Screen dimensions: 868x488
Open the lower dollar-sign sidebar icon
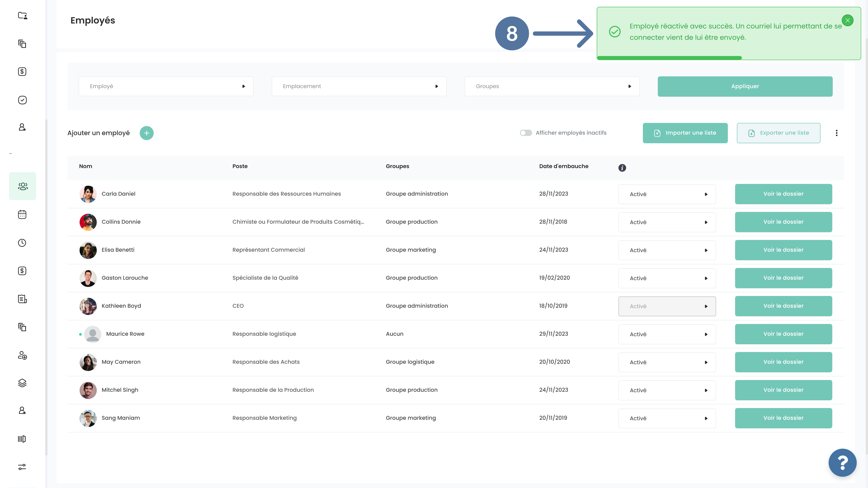coord(22,271)
